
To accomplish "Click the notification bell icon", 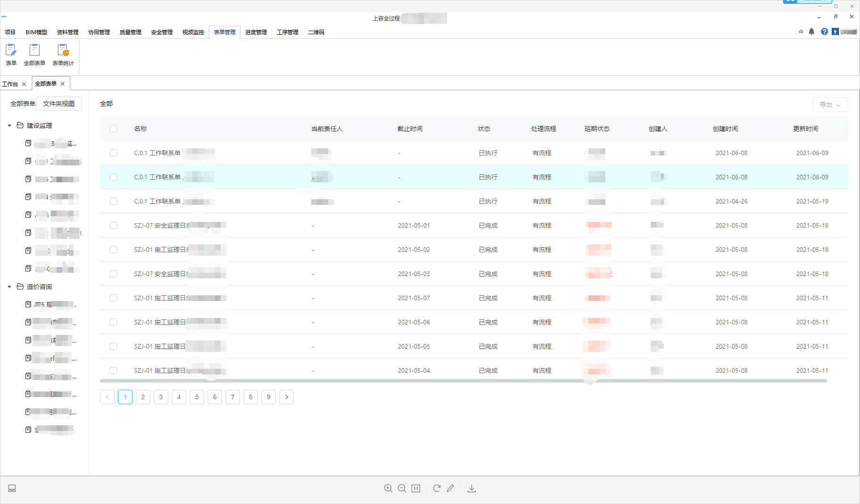I will (811, 32).
